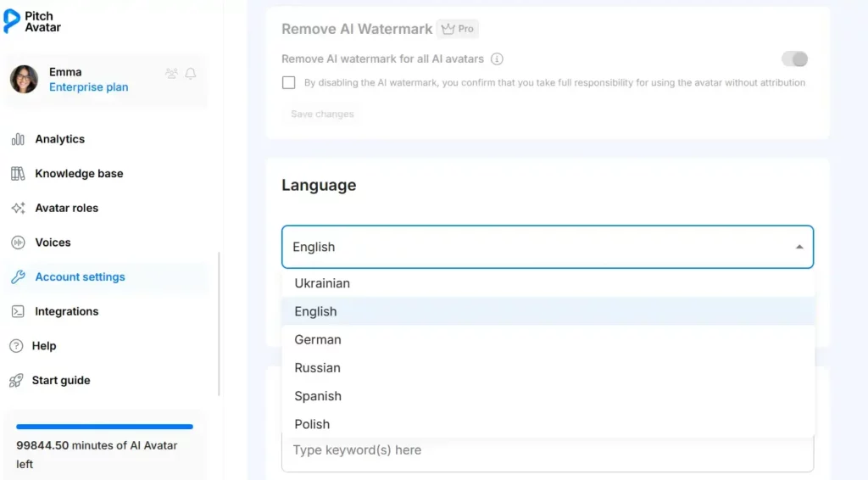Choose German in the language options

[x=318, y=340]
